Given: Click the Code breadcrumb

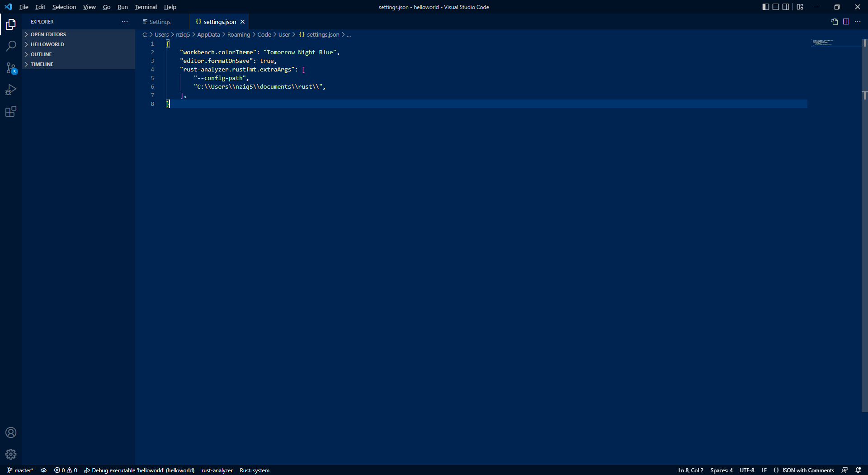Looking at the screenshot, I should click(264, 35).
